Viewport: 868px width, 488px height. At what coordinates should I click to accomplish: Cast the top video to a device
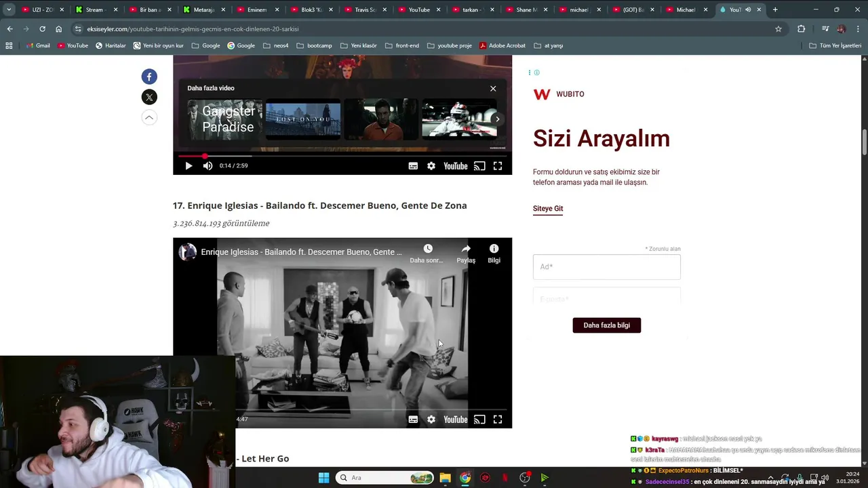479,166
